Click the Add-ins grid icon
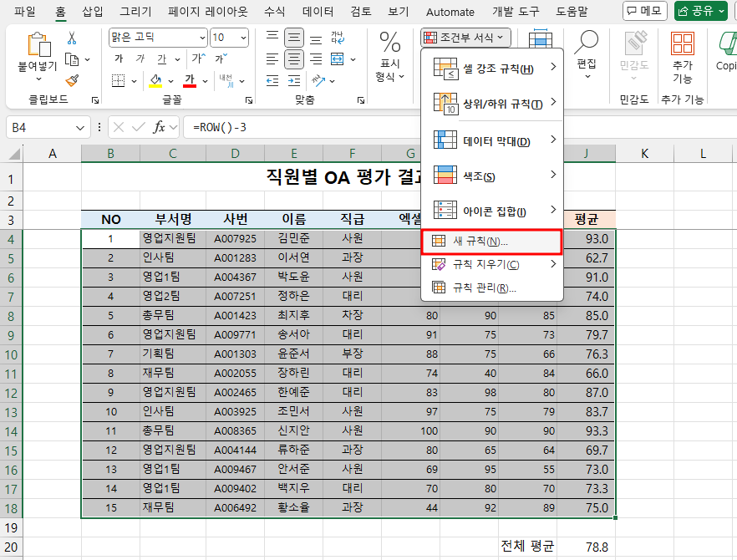The width and height of the screenshot is (737, 560). pyautogui.click(x=683, y=43)
